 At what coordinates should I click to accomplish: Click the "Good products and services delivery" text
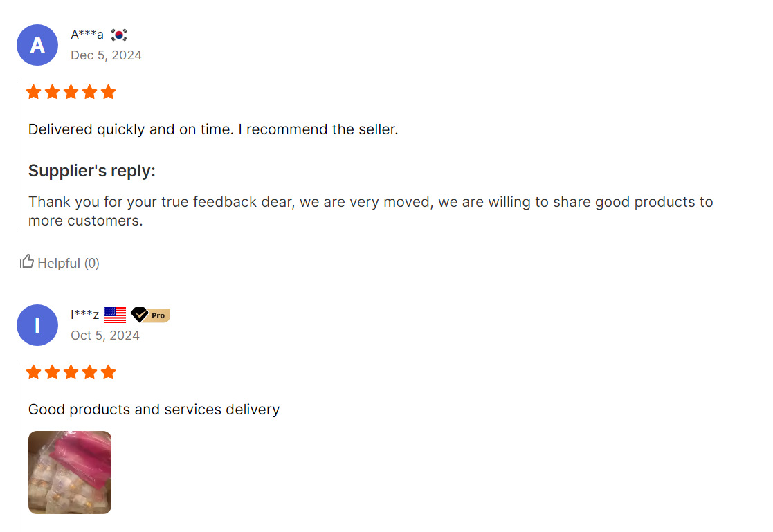coord(154,410)
